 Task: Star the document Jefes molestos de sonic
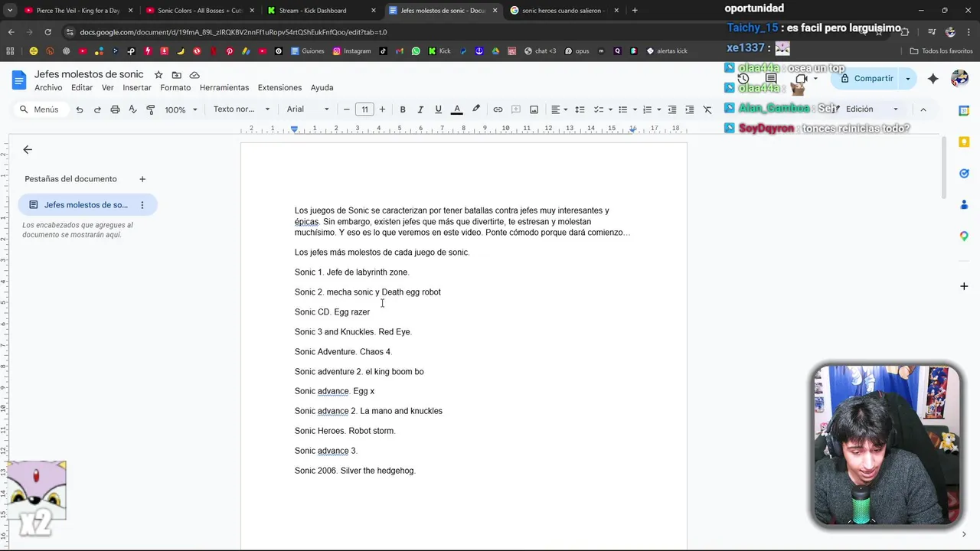click(x=158, y=75)
